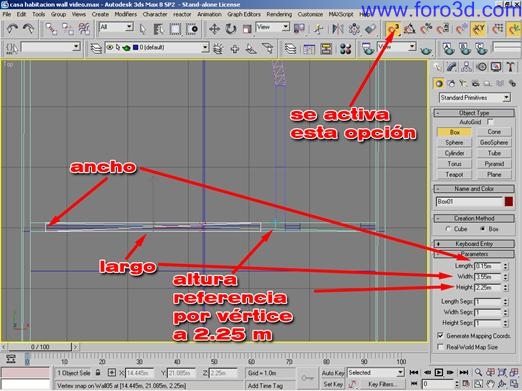Open the Standard Primitives dropdown
The image size is (522, 391).
pyautogui.click(x=475, y=98)
